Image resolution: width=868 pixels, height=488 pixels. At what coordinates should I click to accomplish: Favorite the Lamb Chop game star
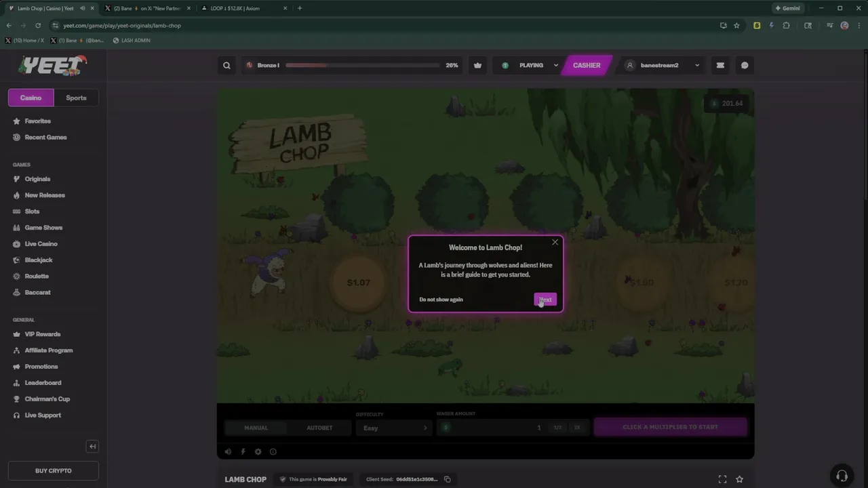pos(739,479)
